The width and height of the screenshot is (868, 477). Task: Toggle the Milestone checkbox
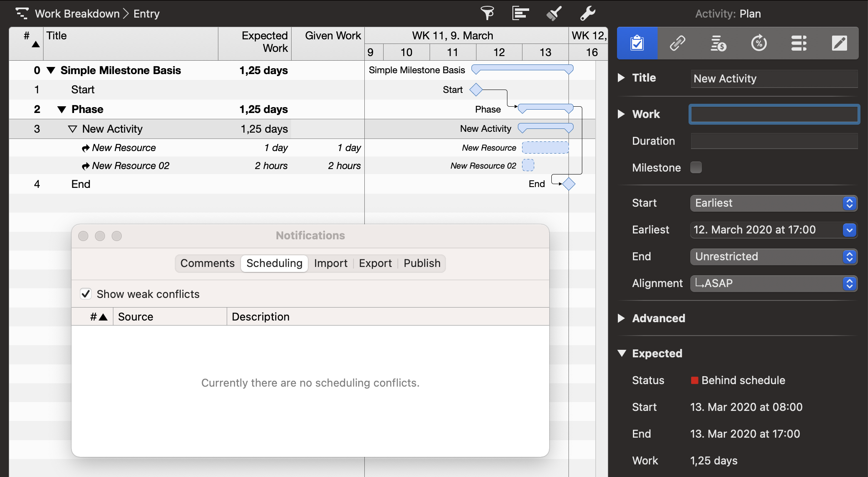point(696,167)
